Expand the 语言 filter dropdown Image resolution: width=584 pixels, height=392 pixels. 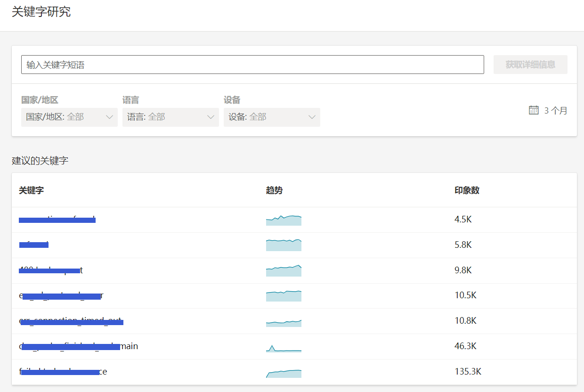click(x=170, y=117)
